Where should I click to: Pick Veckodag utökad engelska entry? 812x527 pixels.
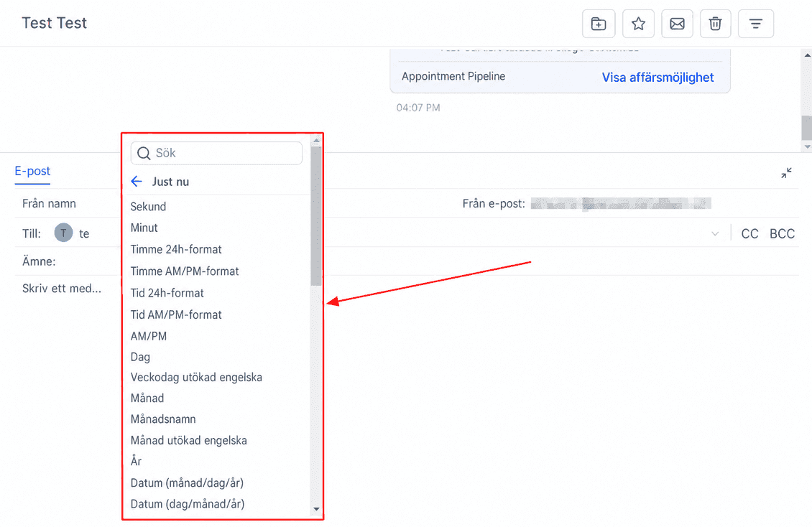[x=196, y=377]
